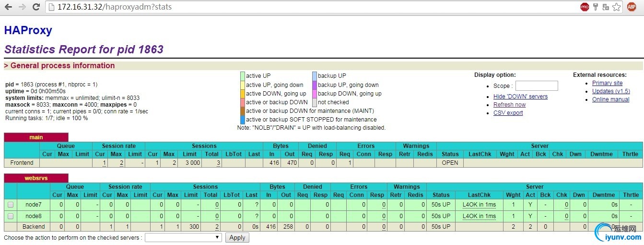Click the main proxy title tab
This screenshot has width=644, height=245.
36,137
